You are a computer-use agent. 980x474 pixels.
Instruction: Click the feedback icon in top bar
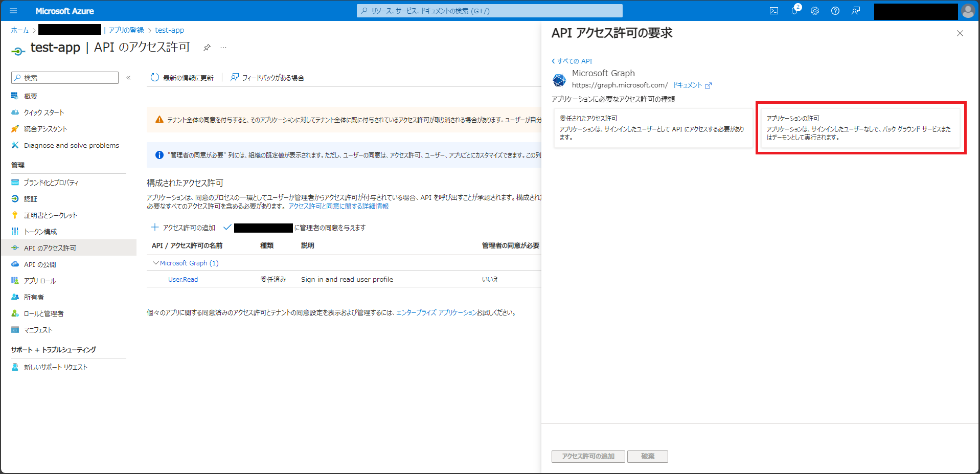(x=856, y=11)
